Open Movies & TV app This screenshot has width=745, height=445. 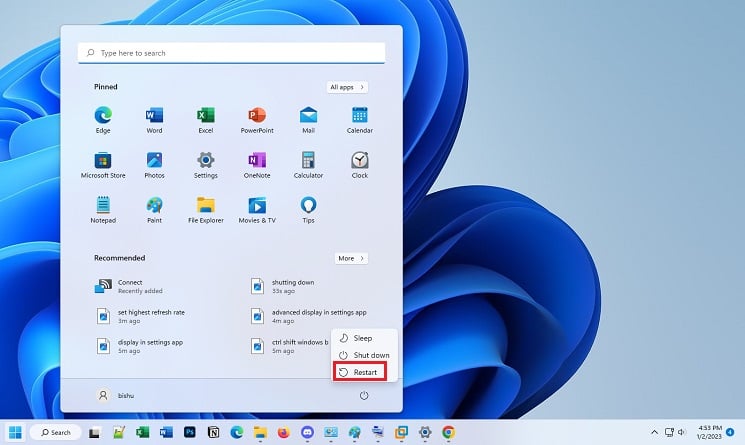coord(257,210)
